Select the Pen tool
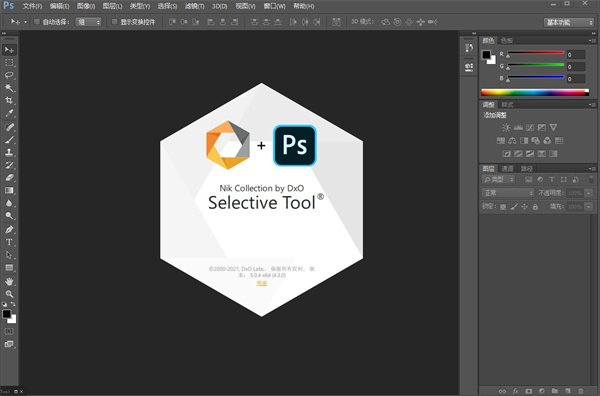The width and height of the screenshot is (600, 396). point(9,229)
